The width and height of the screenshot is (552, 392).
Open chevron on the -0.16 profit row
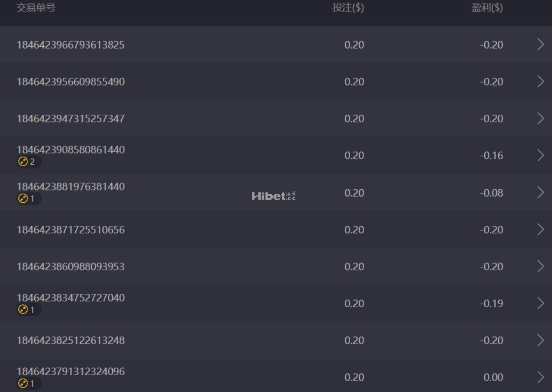541,155
